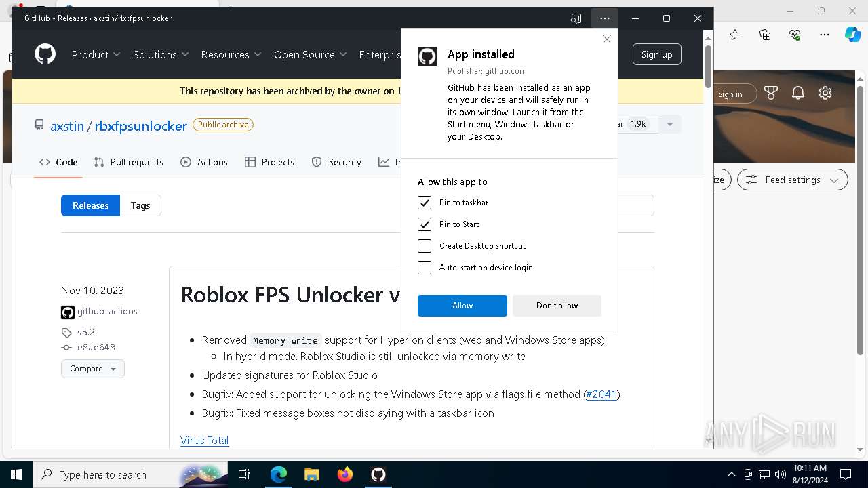Uncheck Pin to Start checkbox
868x488 pixels.
[425, 224]
